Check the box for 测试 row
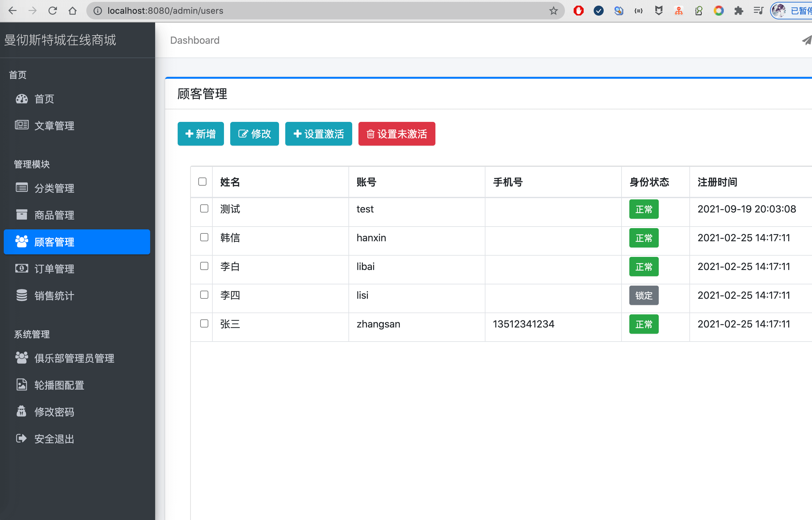812x520 pixels. 204,209
